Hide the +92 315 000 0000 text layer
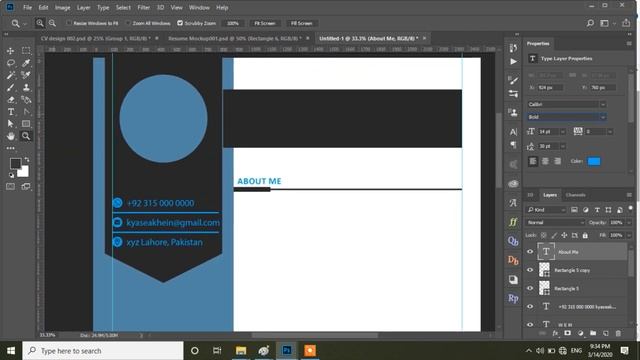Image resolution: width=640 pixels, height=360 pixels. 530,307
